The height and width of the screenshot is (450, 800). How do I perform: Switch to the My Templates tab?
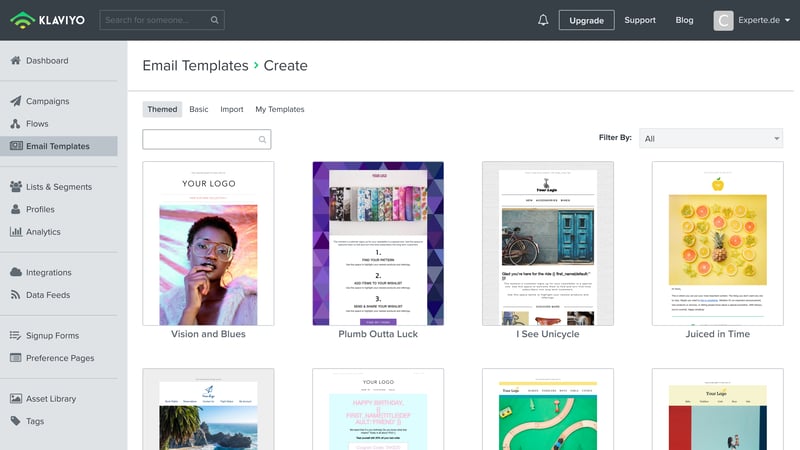click(280, 109)
